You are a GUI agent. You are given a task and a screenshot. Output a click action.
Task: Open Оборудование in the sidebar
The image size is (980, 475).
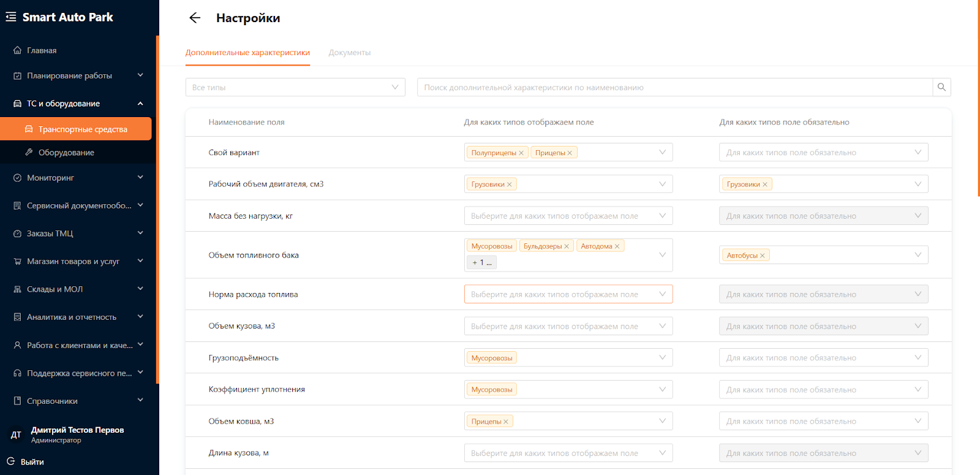(x=66, y=153)
